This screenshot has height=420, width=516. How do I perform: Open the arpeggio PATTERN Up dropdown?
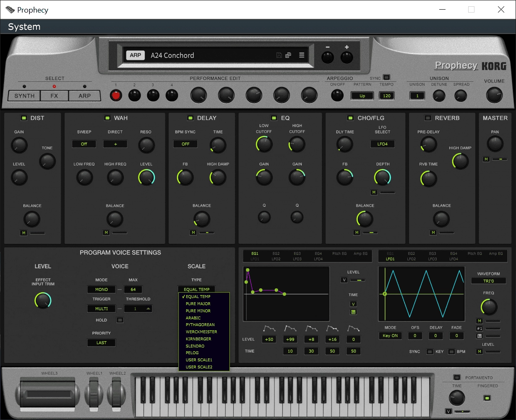[362, 96]
